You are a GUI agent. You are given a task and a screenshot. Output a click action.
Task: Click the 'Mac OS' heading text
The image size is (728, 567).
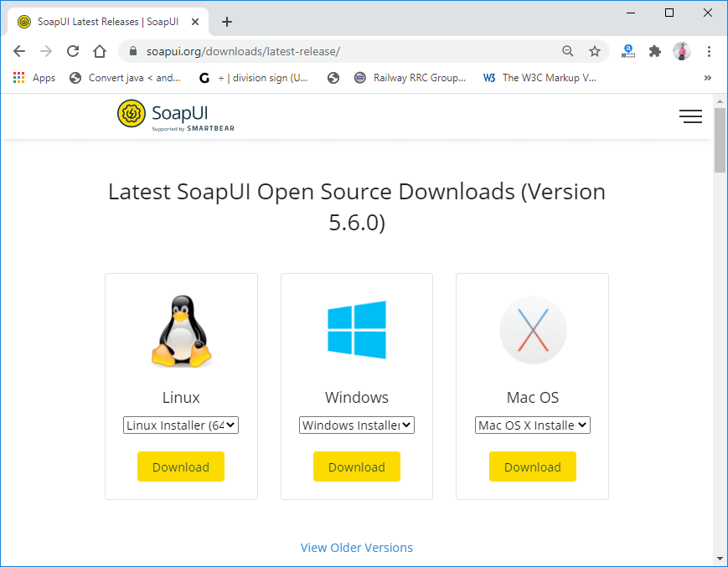[533, 398]
